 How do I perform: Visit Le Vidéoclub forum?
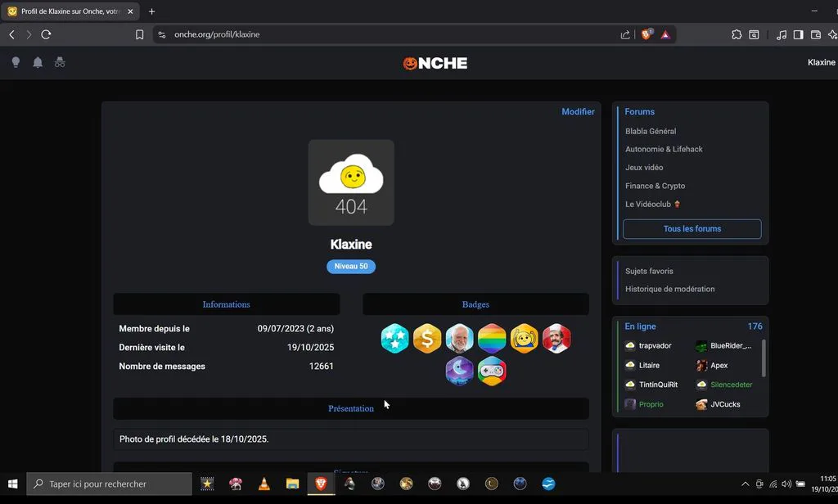pos(652,205)
